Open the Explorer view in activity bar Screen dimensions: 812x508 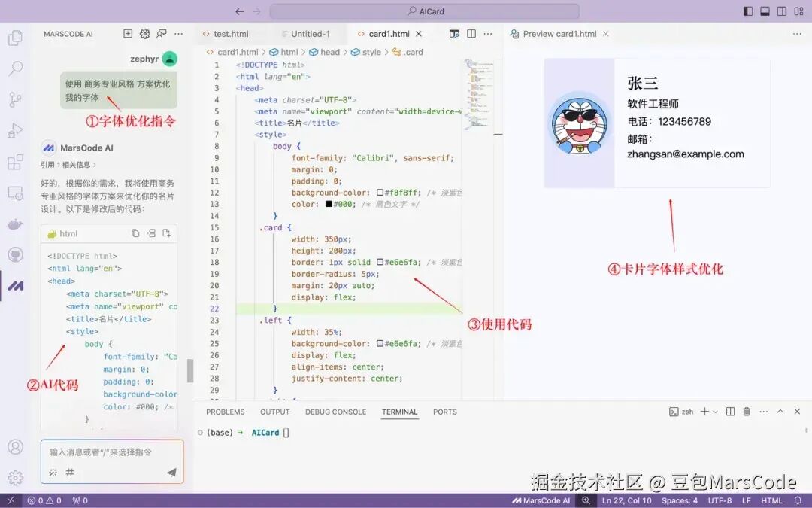coord(16,38)
